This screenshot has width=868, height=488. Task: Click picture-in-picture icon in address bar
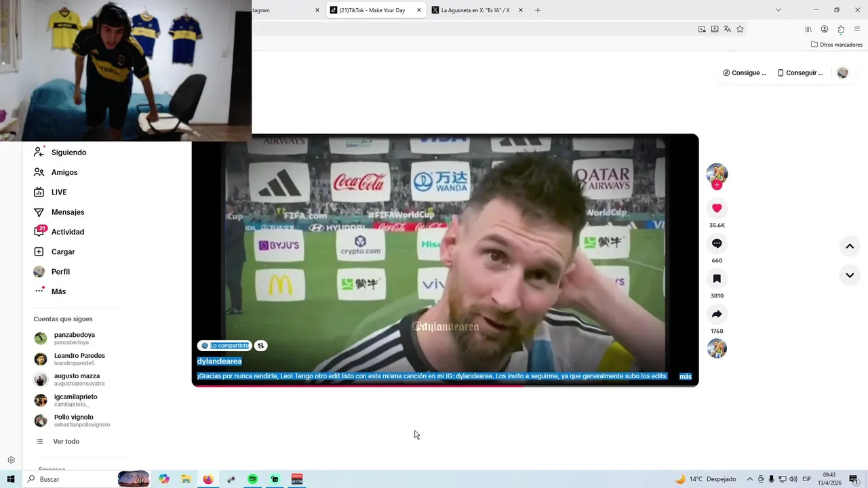tap(702, 29)
